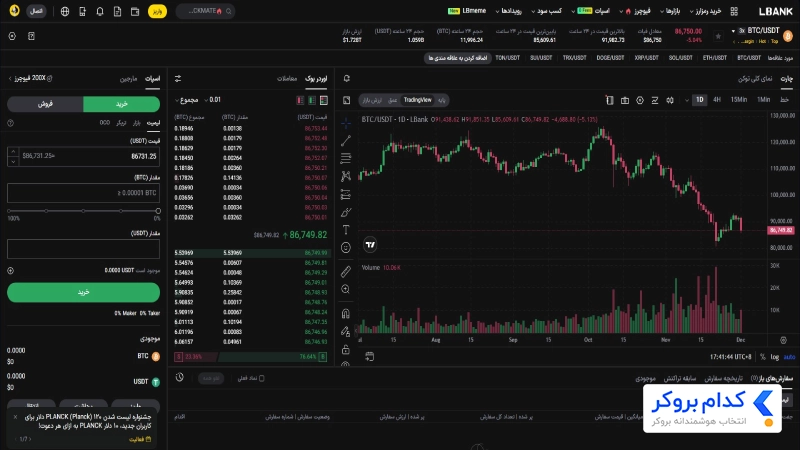Switch to token overview tab

[755, 79]
